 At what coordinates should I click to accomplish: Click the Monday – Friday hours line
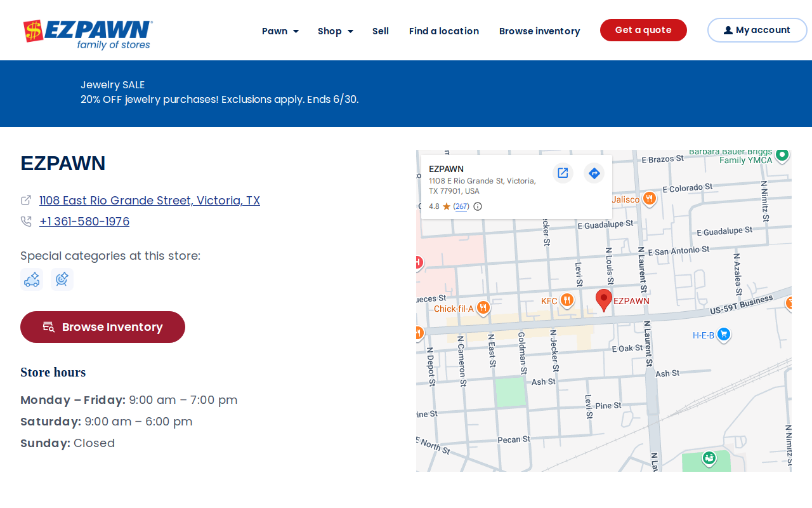[129, 400]
